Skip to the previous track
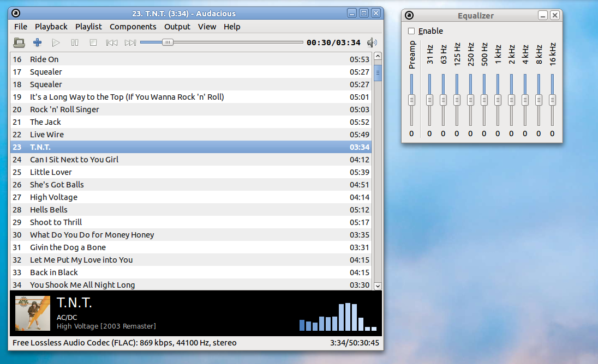The height and width of the screenshot is (364, 598). [112, 43]
